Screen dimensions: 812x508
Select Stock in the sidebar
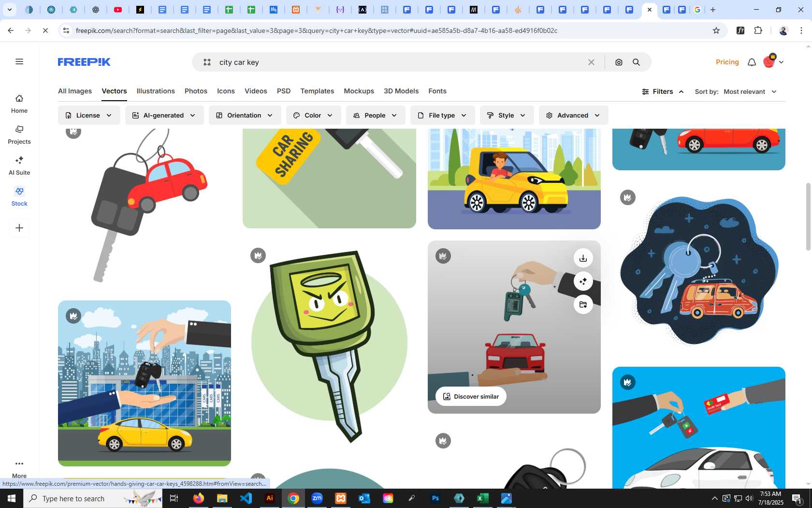pyautogui.click(x=19, y=197)
